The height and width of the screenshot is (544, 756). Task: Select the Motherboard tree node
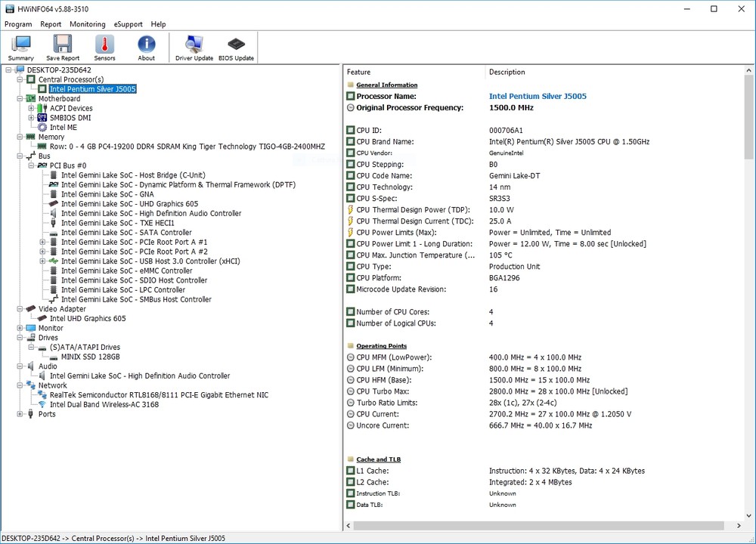tap(59, 98)
